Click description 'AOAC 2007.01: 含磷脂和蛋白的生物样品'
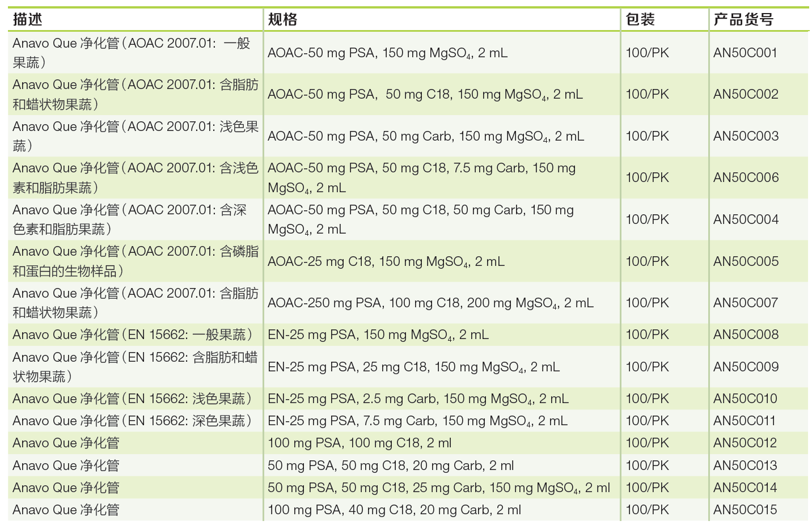Viewport: 812px width, 525px height. pyautogui.click(x=136, y=261)
